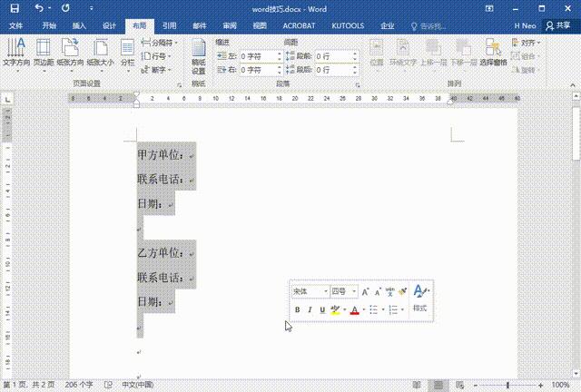Open the 选择窗格 selection pane

pyautogui.click(x=493, y=54)
